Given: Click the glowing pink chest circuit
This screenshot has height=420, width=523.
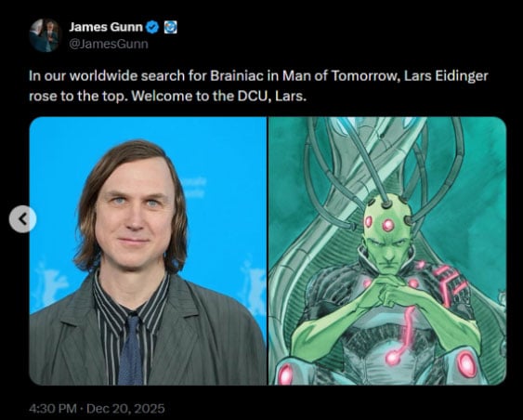Looking at the screenshot, I should coord(401,338).
